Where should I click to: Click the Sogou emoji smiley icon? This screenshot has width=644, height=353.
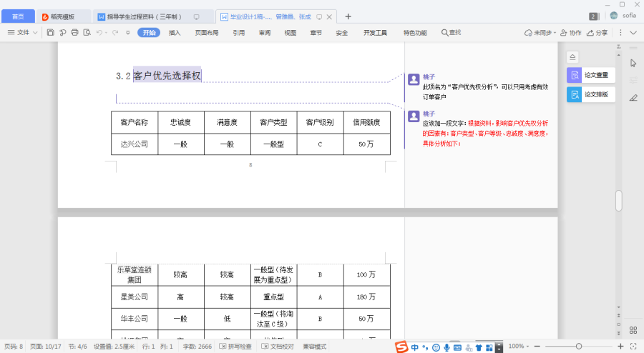click(436, 348)
